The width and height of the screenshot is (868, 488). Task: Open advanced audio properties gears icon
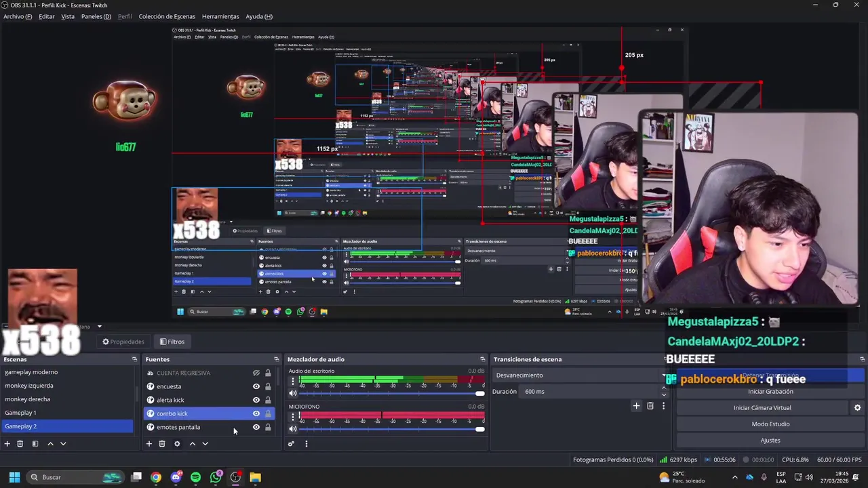coord(291,444)
